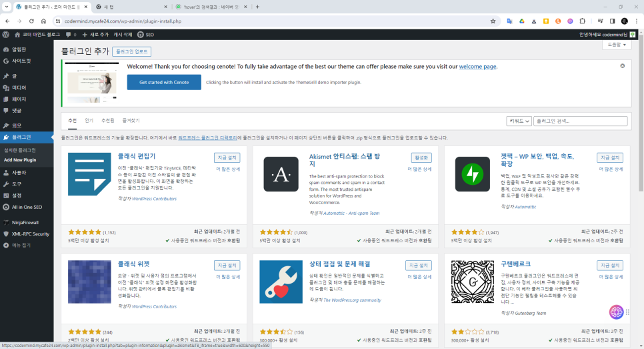
Task: Go back in browser history
Action: coord(7,21)
